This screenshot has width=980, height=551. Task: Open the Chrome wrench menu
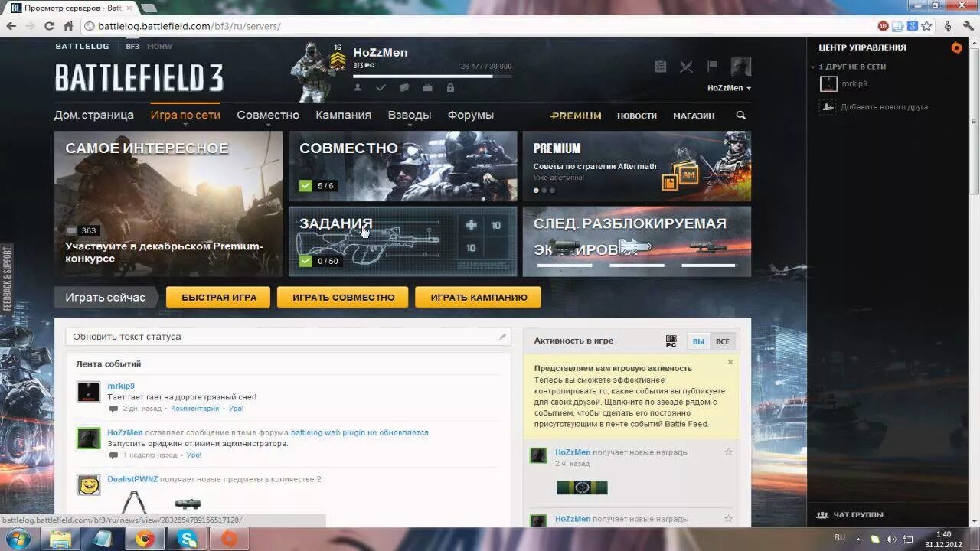pos(967,26)
